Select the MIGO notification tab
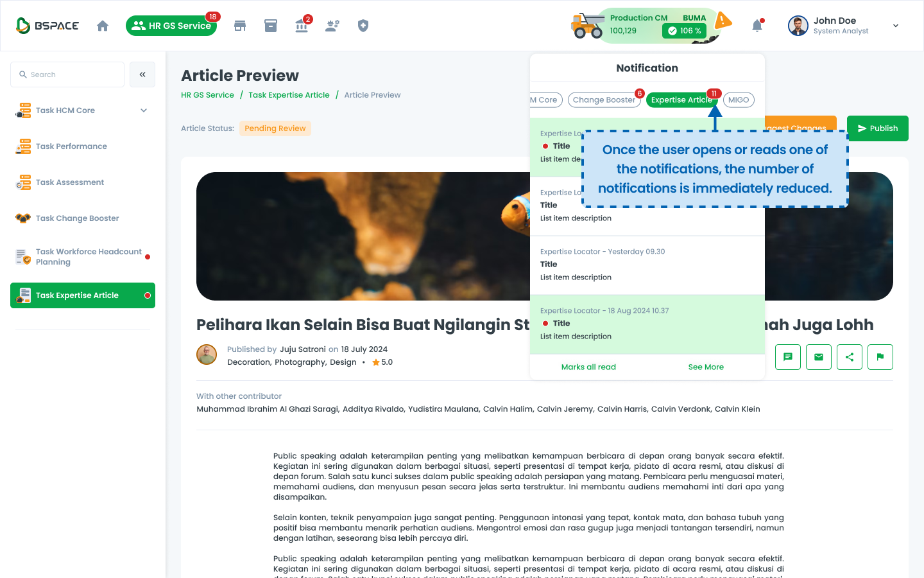The width and height of the screenshot is (924, 578). click(x=739, y=100)
